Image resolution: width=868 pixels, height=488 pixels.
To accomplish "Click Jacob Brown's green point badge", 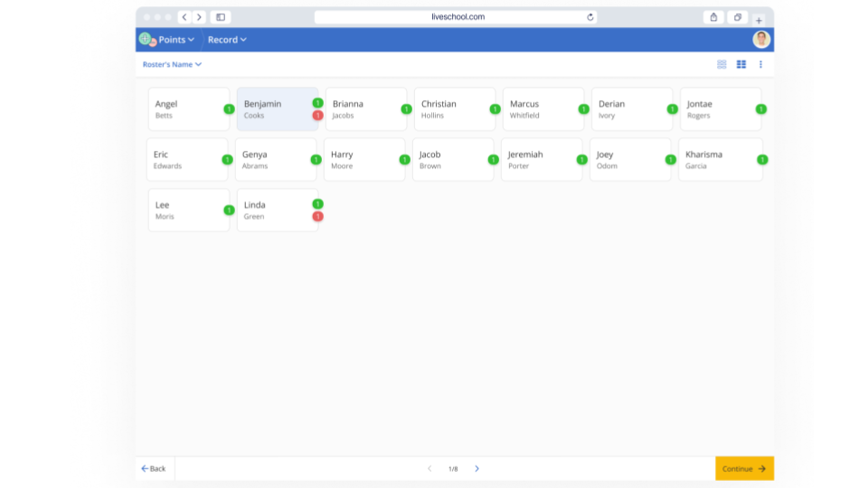I will pyautogui.click(x=494, y=159).
